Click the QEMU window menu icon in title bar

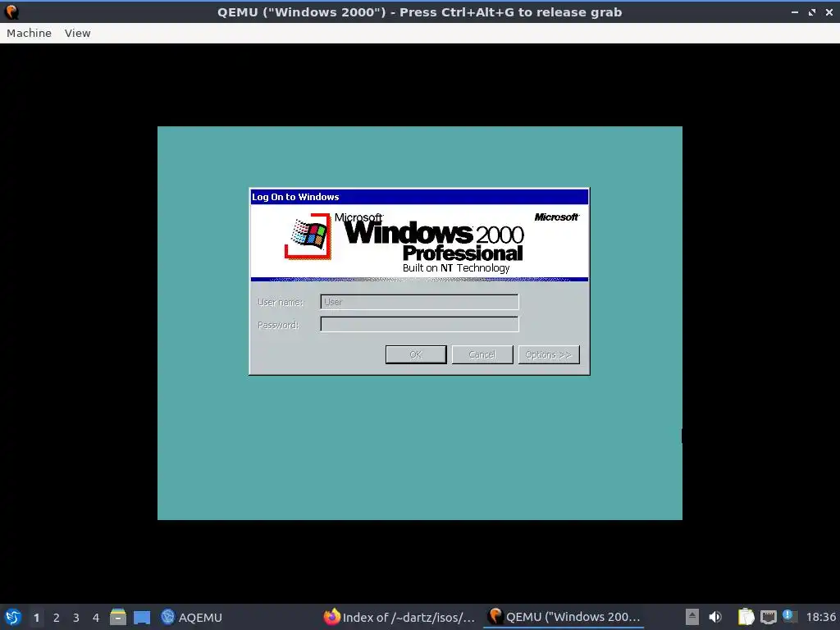(11, 11)
